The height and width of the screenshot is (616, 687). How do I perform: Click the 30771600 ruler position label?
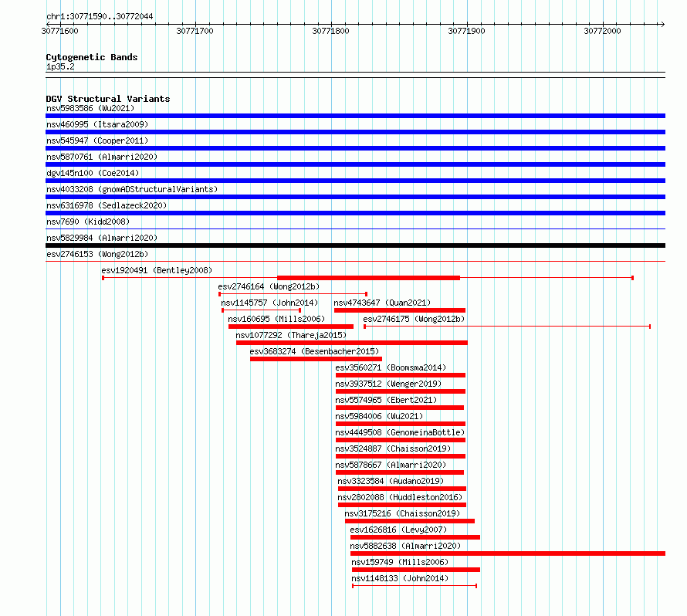[x=59, y=31]
